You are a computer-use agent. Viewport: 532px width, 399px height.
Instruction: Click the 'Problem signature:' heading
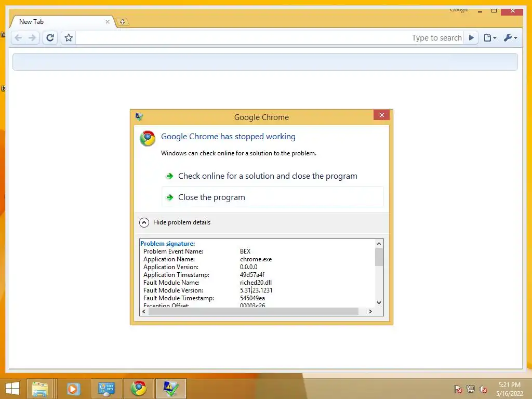168,244
